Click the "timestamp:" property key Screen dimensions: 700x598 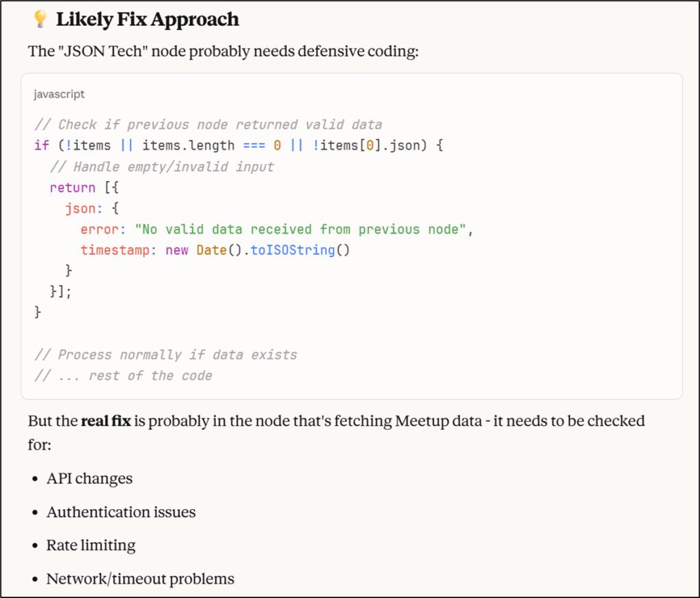coord(118,250)
